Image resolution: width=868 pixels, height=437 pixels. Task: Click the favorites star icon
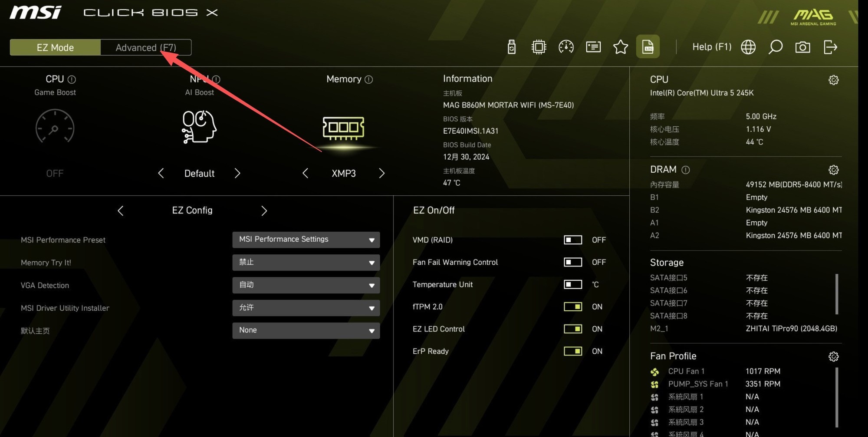coord(620,47)
